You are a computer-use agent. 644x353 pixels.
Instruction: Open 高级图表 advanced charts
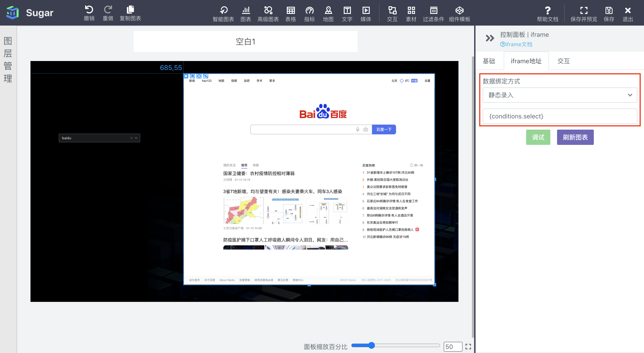tap(268, 14)
